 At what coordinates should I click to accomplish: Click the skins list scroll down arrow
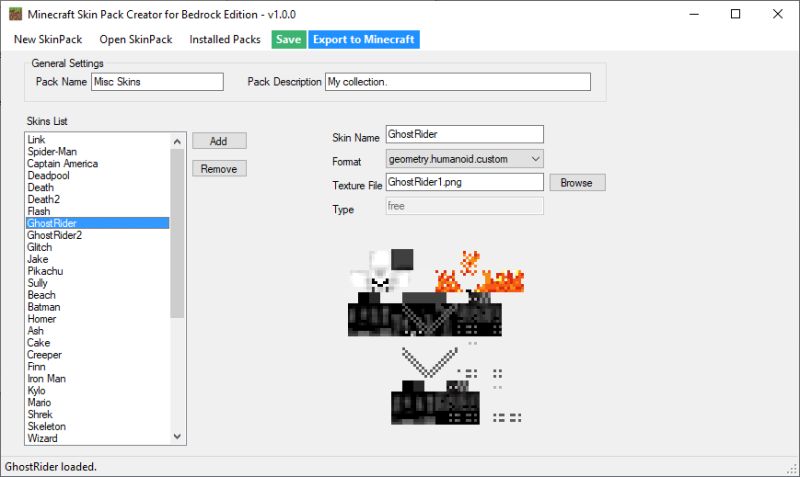pyautogui.click(x=177, y=436)
